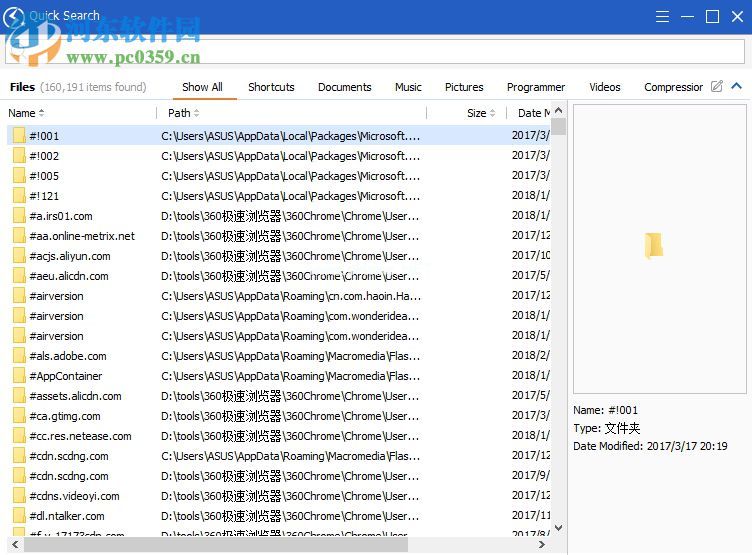Screen dimensions: 752x555
Task: Click the Quick Search logo icon
Action: click(13, 17)
